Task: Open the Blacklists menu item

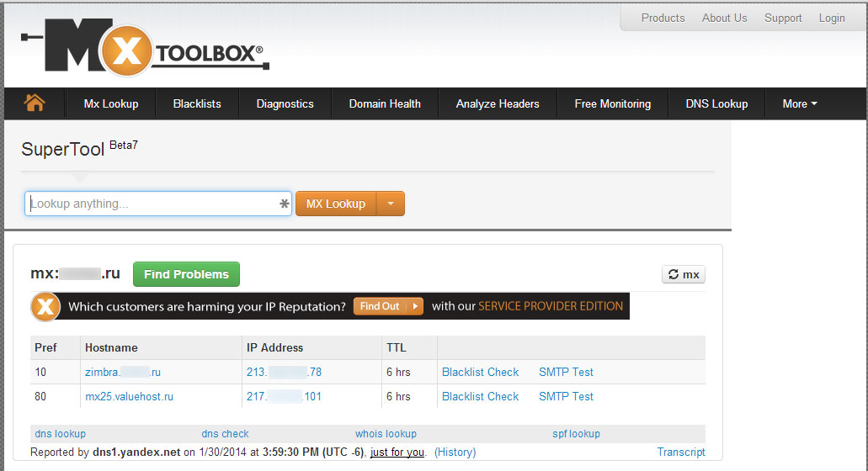Action: tap(197, 104)
